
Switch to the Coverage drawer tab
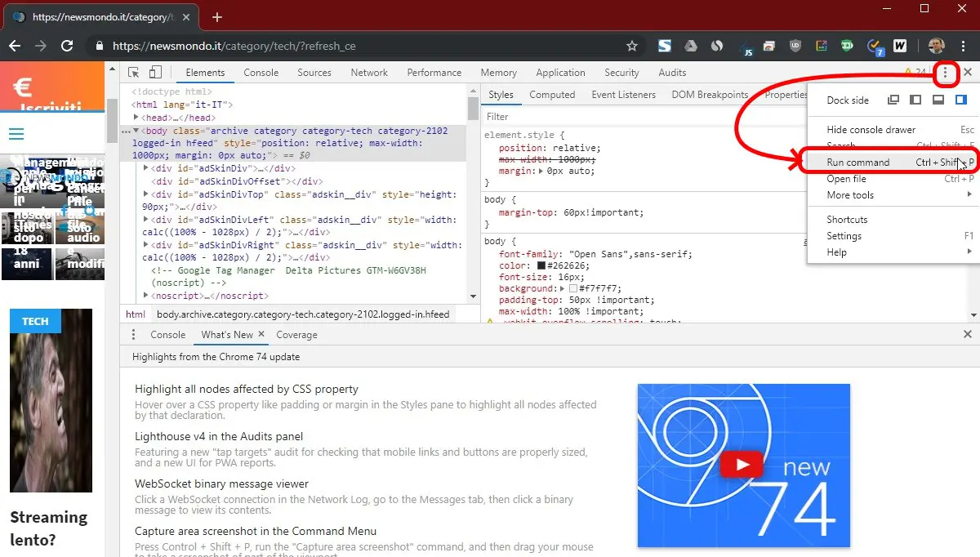pyautogui.click(x=296, y=335)
